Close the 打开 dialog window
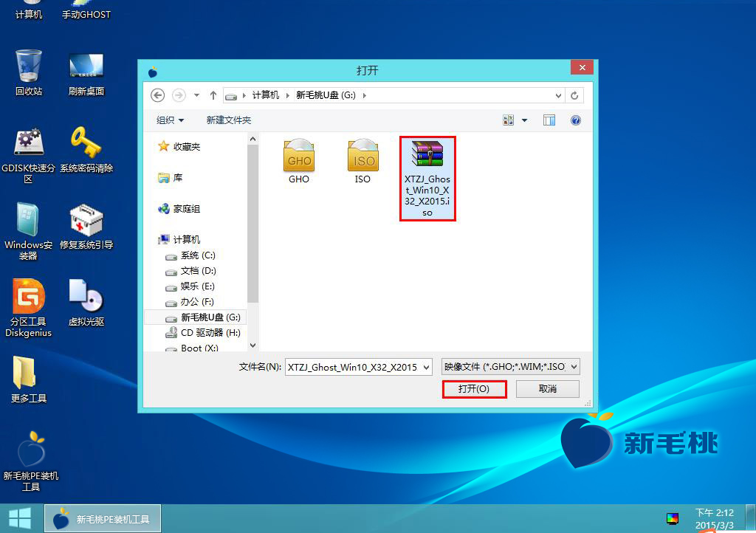 582,67
